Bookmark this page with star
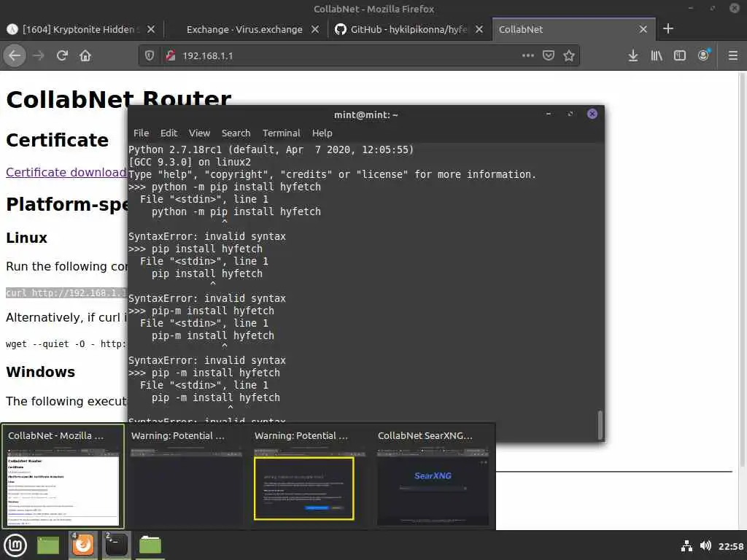Image resolution: width=747 pixels, height=560 pixels. [569, 55]
